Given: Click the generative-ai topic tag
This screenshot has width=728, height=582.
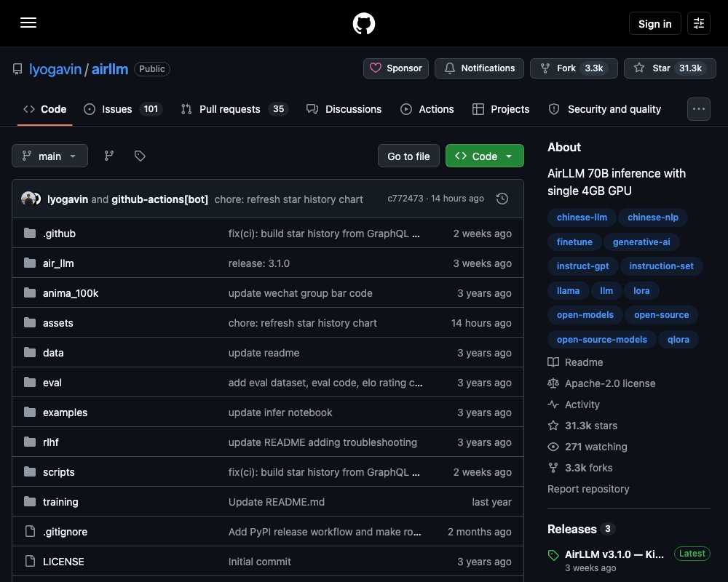Looking at the screenshot, I should [641, 242].
